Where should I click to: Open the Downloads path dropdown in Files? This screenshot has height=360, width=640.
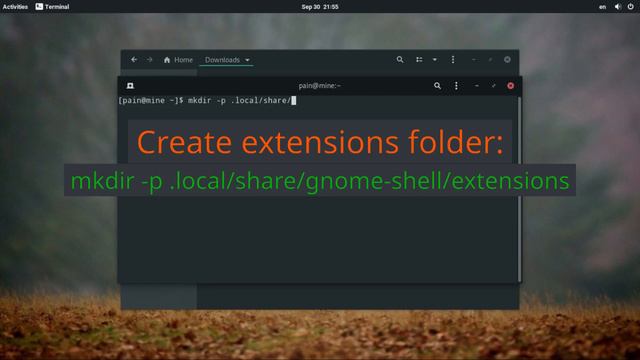point(227,60)
